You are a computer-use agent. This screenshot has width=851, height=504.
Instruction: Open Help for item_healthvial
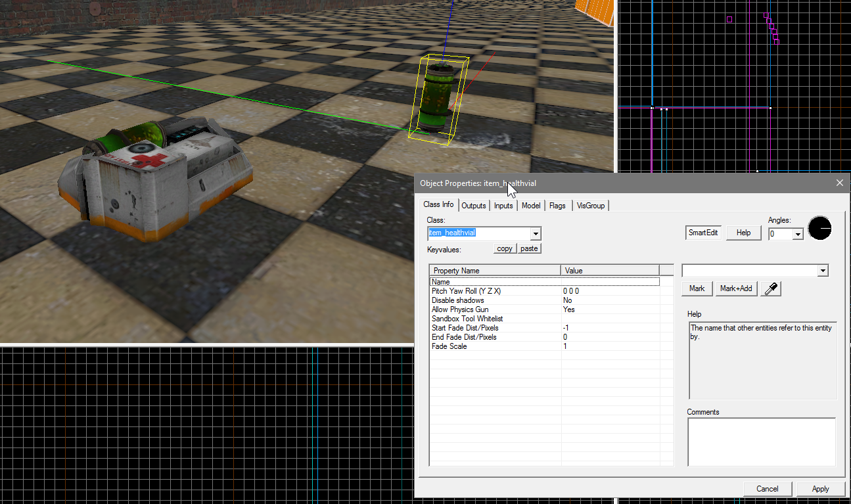pos(743,232)
